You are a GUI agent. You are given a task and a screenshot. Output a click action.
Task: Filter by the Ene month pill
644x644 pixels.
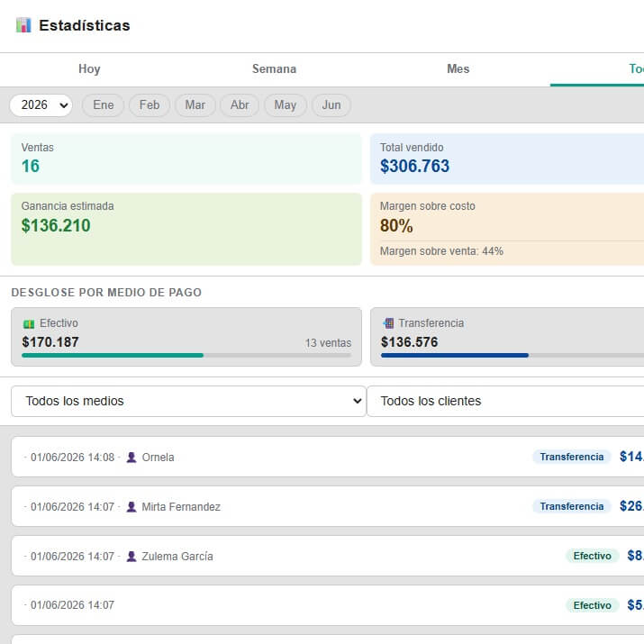pos(103,105)
